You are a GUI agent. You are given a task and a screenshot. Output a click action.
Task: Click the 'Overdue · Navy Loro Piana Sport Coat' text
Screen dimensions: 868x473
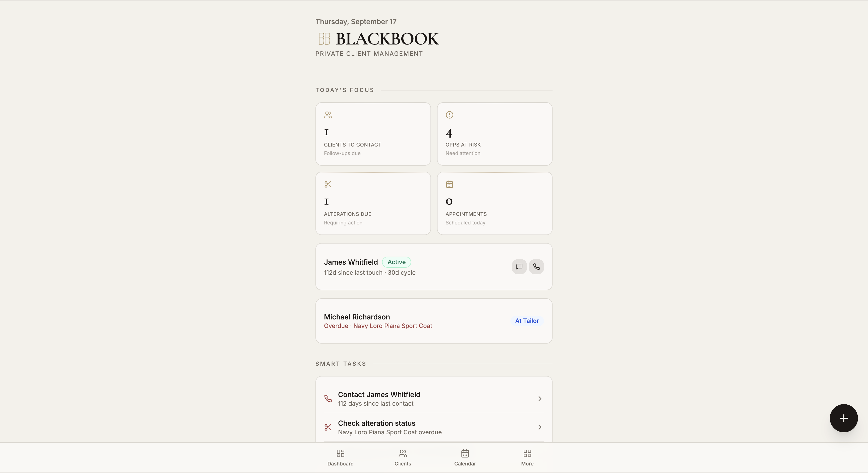point(378,326)
